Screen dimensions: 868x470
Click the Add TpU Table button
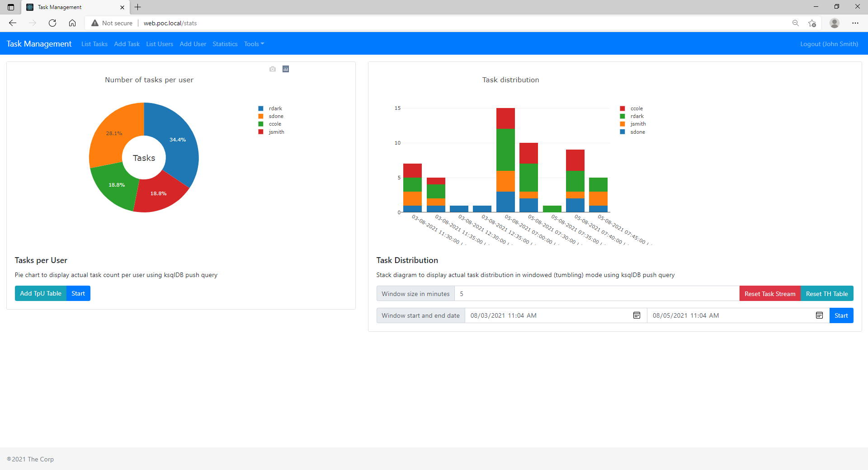(x=41, y=293)
